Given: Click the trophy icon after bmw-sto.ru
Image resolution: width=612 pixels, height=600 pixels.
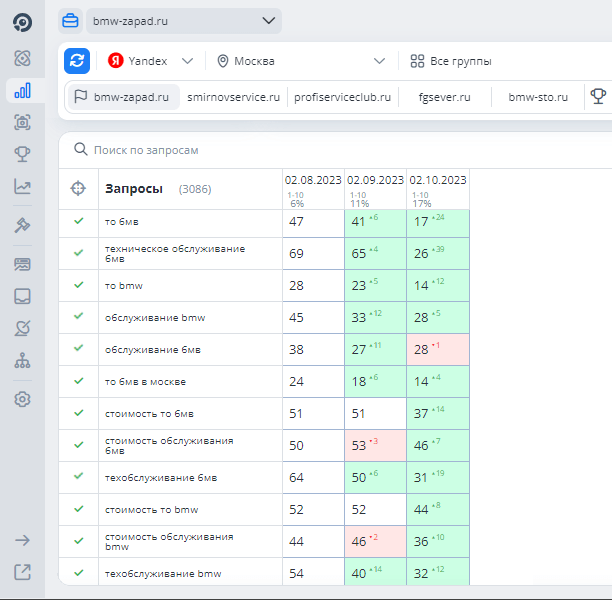Looking at the screenshot, I should point(598,96).
